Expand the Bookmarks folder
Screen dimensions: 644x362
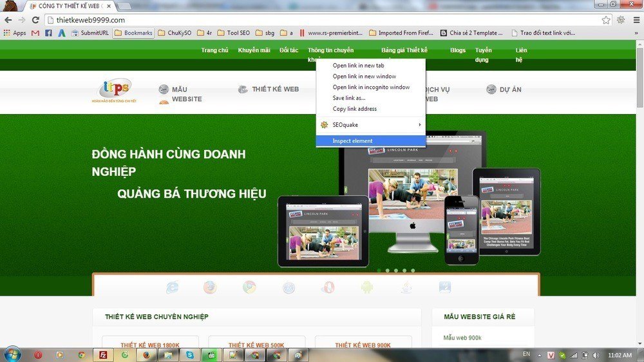(133, 33)
